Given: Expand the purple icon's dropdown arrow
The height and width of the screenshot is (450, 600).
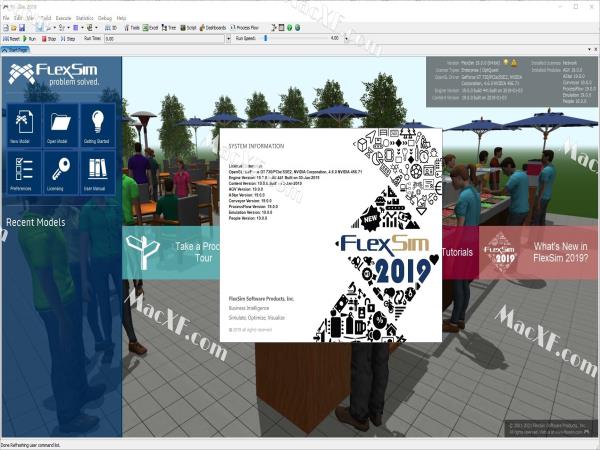Looking at the screenshot, I should [x=82, y=28].
